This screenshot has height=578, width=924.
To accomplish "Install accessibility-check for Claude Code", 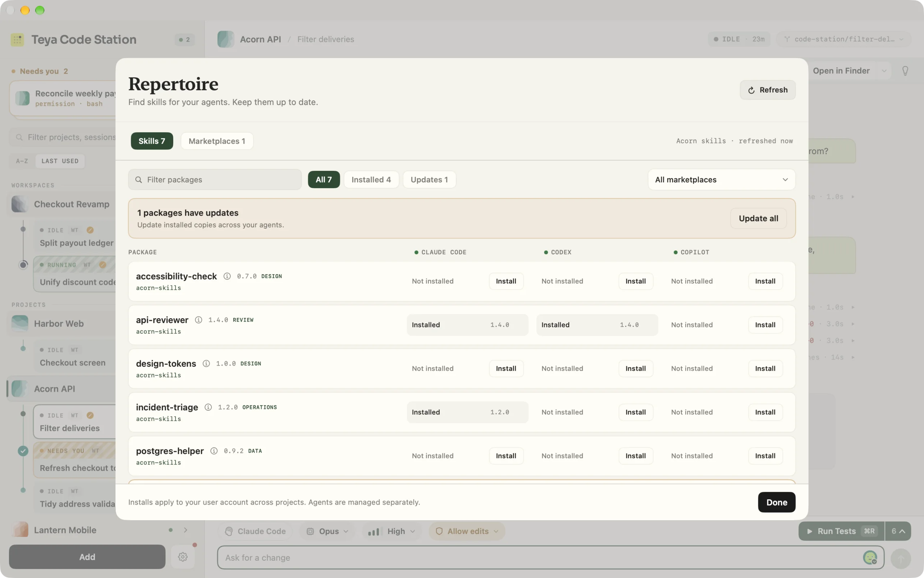I will (506, 281).
